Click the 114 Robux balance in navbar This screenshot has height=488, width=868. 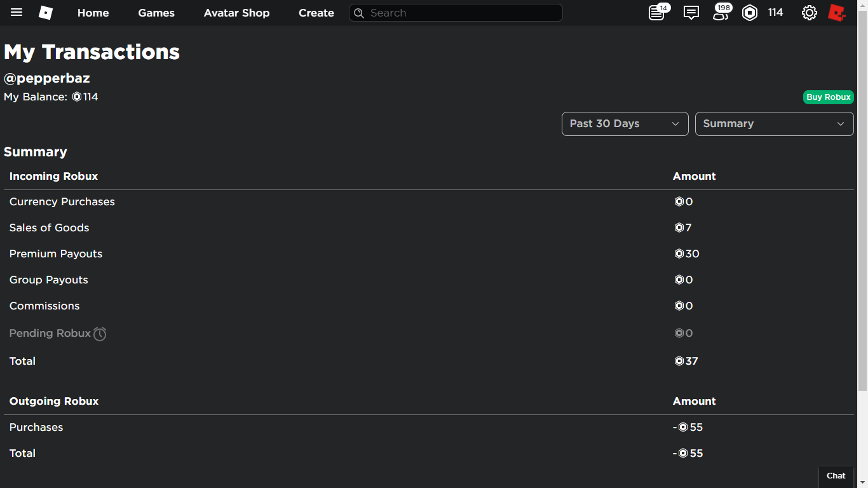point(775,13)
